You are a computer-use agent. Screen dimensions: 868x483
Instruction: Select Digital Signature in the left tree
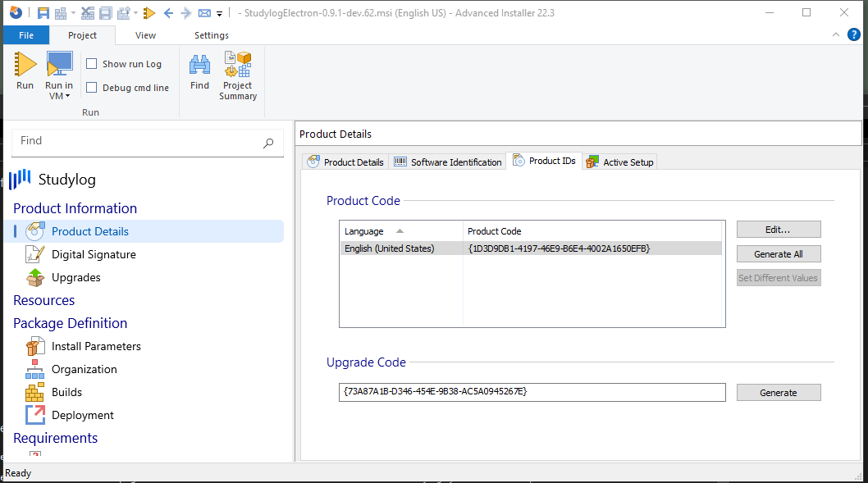point(94,254)
